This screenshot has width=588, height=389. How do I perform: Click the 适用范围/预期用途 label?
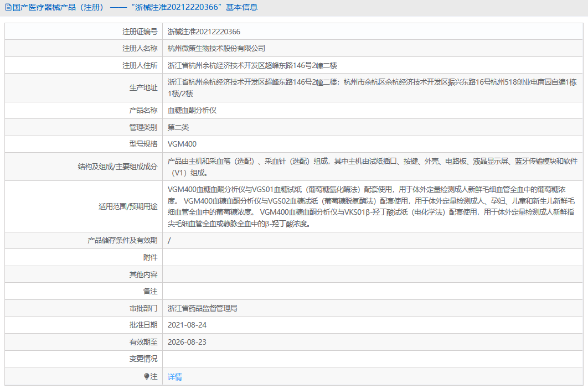(128, 206)
